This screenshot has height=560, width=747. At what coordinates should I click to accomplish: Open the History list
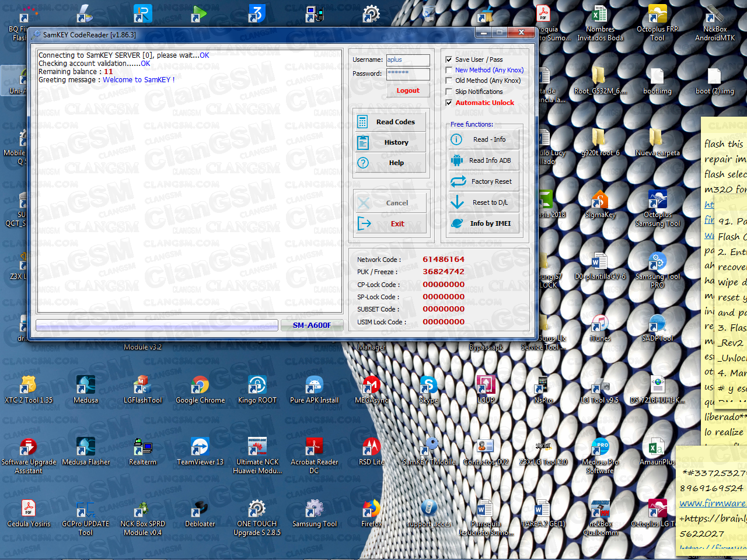click(x=390, y=142)
